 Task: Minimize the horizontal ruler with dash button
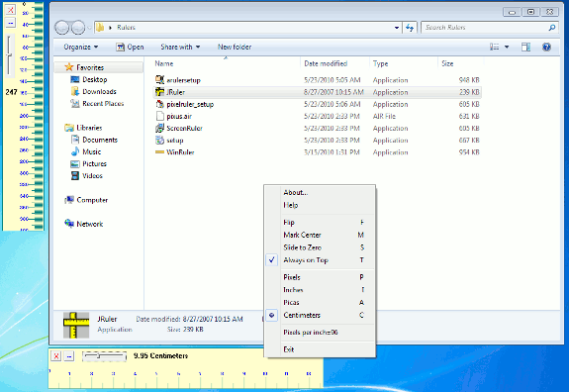pyautogui.click(x=69, y=356)
